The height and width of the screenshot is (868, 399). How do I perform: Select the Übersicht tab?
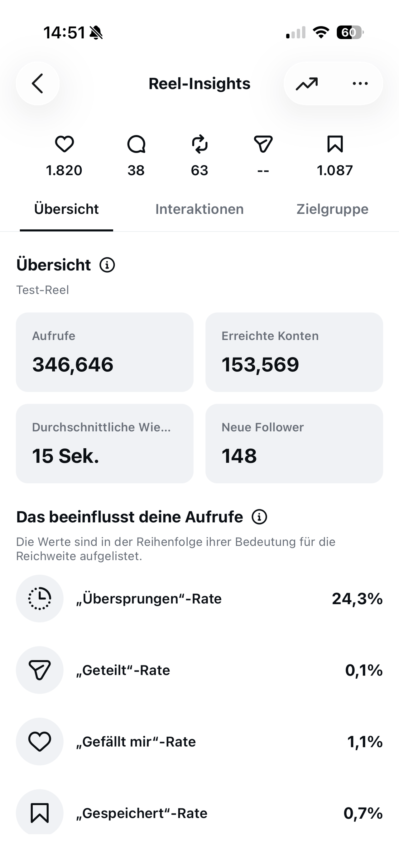point(66,209)
